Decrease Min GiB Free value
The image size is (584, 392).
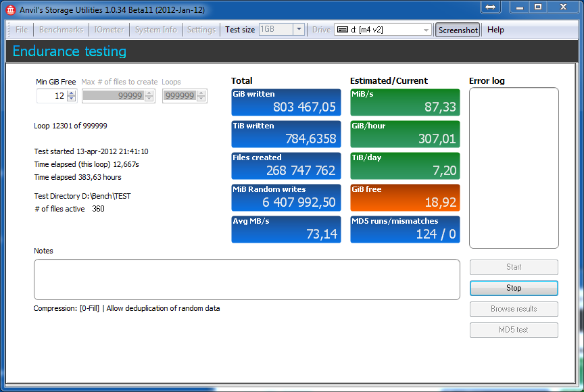pos(72,99)
